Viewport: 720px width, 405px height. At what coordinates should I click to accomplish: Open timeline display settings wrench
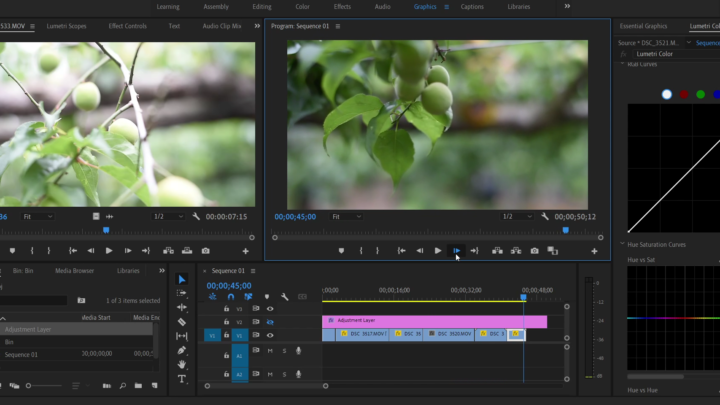[285, 297]
